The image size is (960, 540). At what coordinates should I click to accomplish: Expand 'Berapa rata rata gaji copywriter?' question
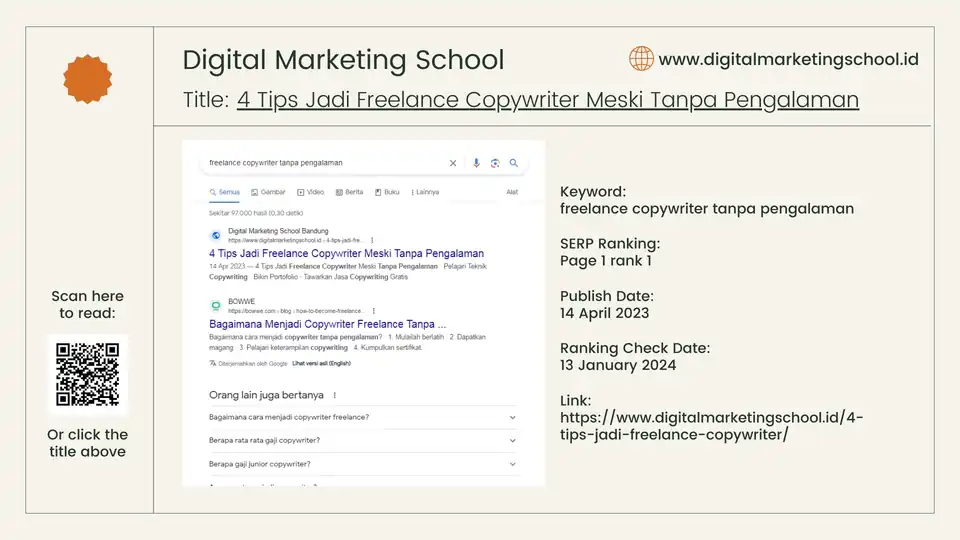363,440
